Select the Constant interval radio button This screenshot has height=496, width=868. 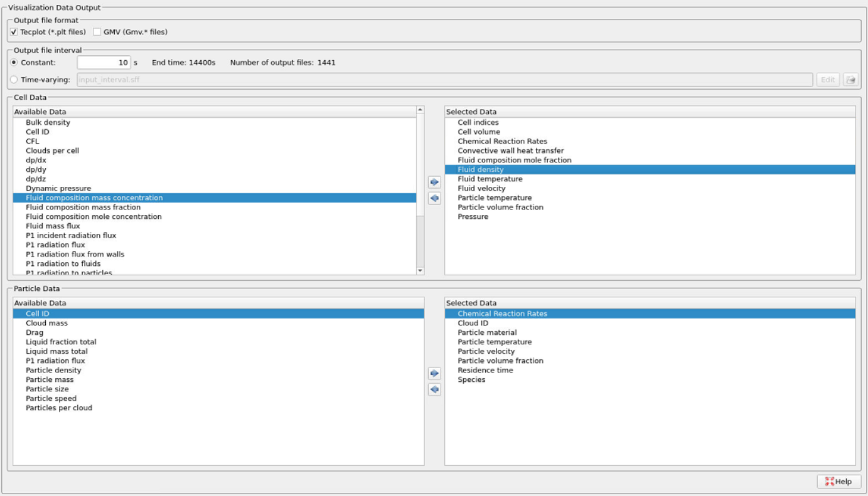click(x=14, y=63)
